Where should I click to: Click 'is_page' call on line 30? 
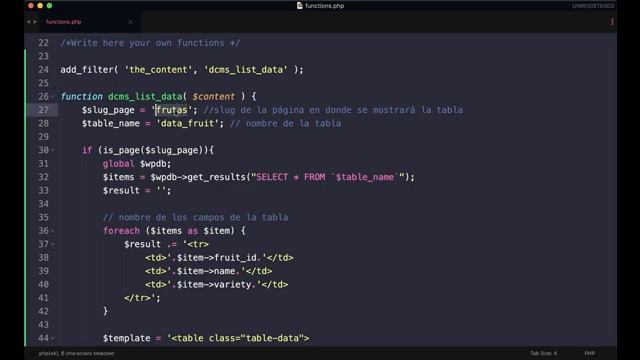[121, 150]
